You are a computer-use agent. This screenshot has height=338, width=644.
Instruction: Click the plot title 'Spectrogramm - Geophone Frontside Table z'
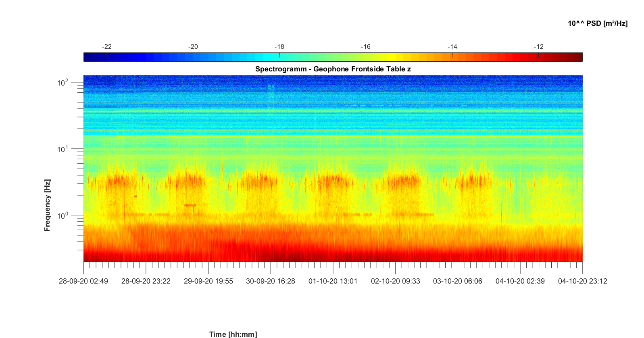333,69
